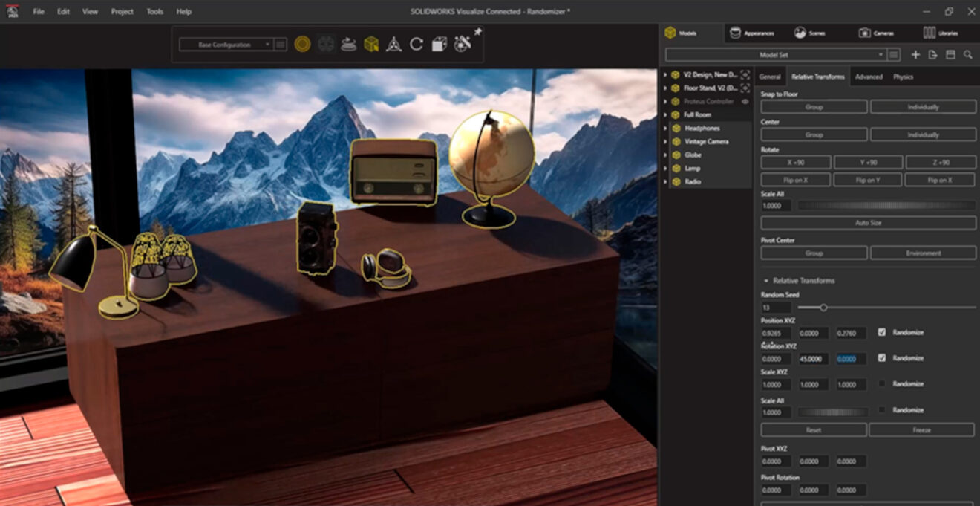
Task: Click the circular arrow rotate icon
Action: (x=416, y=45)
